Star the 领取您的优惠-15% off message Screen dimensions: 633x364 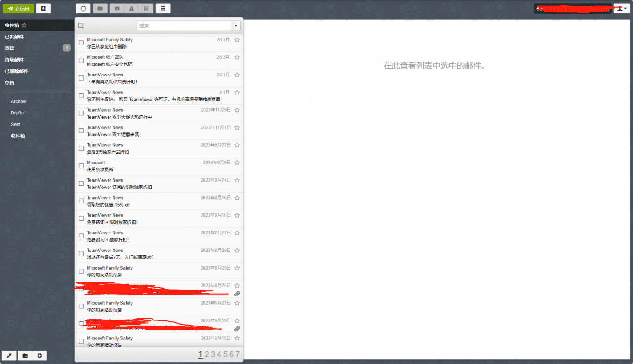[x=237, y=198]
